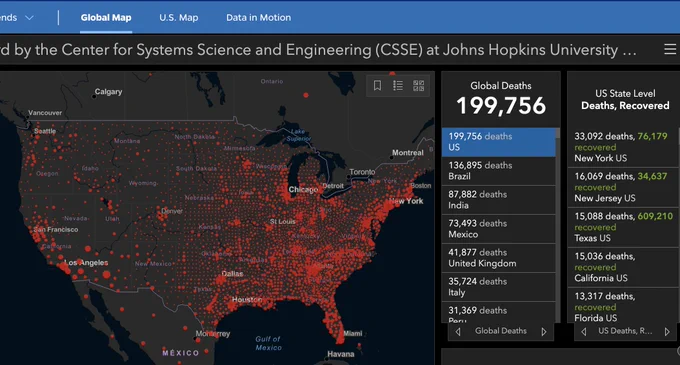Screen dimensions: 680x365
Task: Click the Denver label on the map
Action: pos(172,211)
